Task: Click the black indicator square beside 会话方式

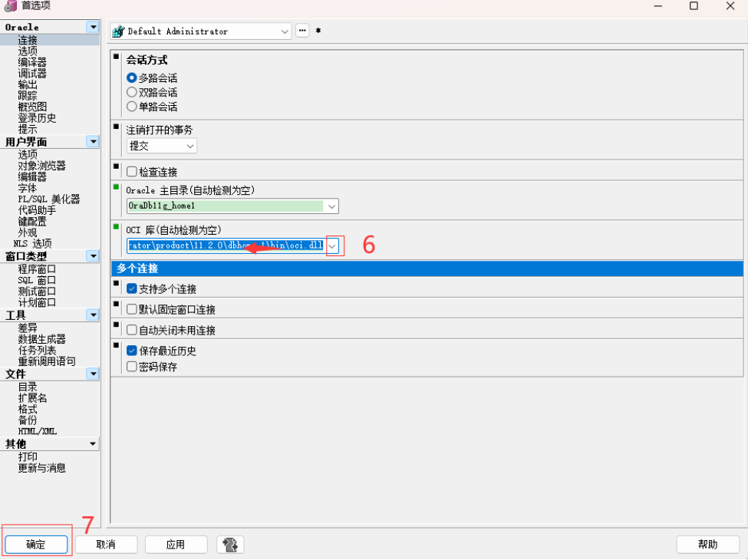Action: 117,57
